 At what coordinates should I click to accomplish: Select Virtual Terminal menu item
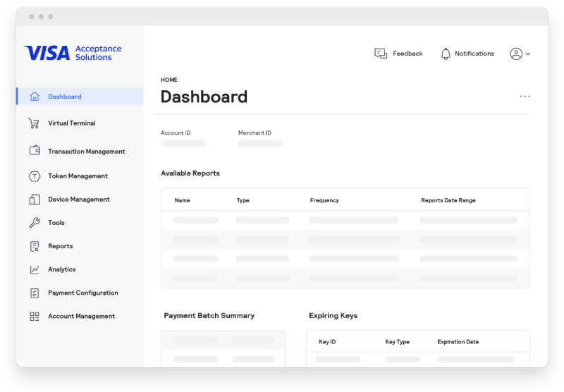pyautogui.click(x=71, y=123)
